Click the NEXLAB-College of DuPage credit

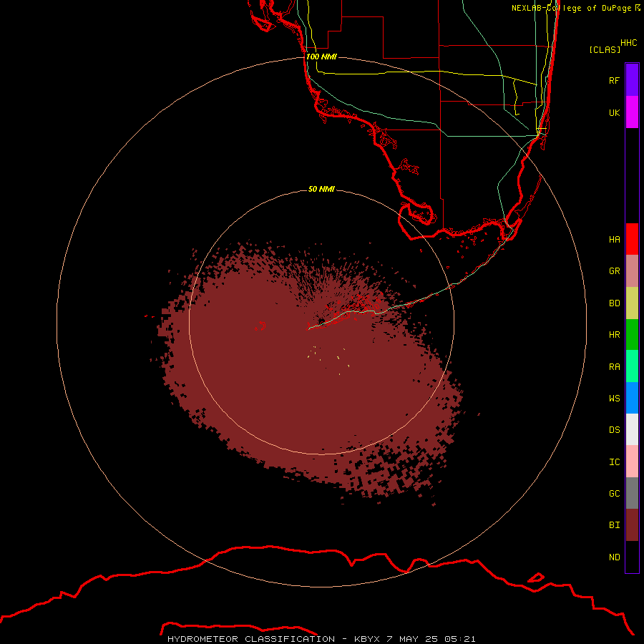575,8
